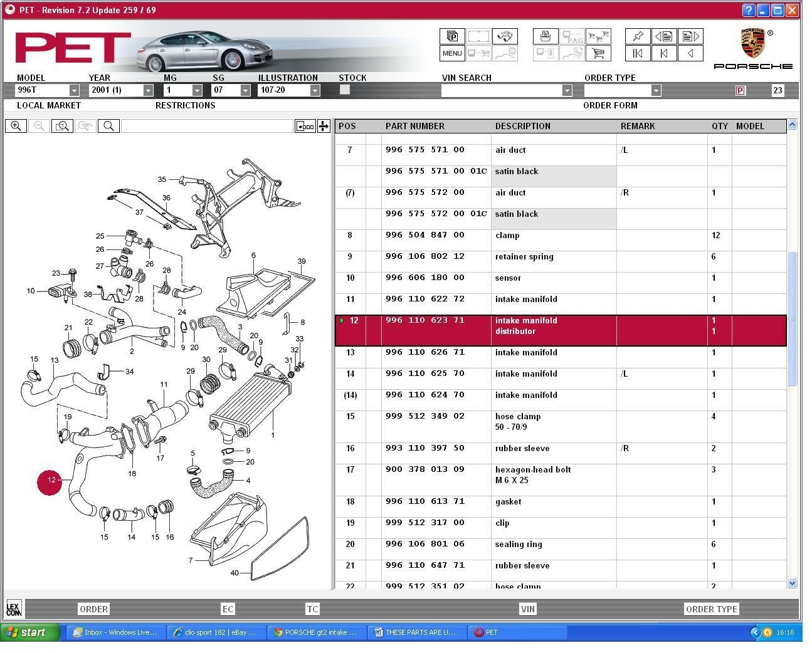
Task: Switch to clio sport 182 eBay taskbar item
Action: pos(216,632)
